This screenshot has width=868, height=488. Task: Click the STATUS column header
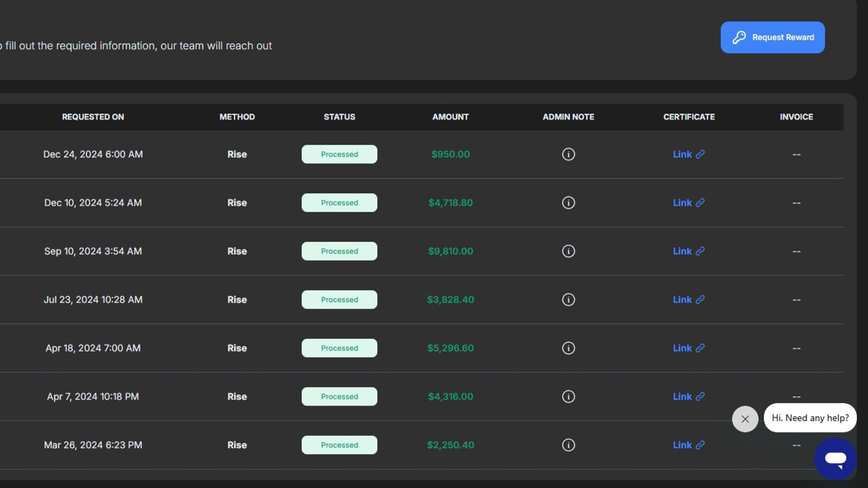tap(339, 117)
